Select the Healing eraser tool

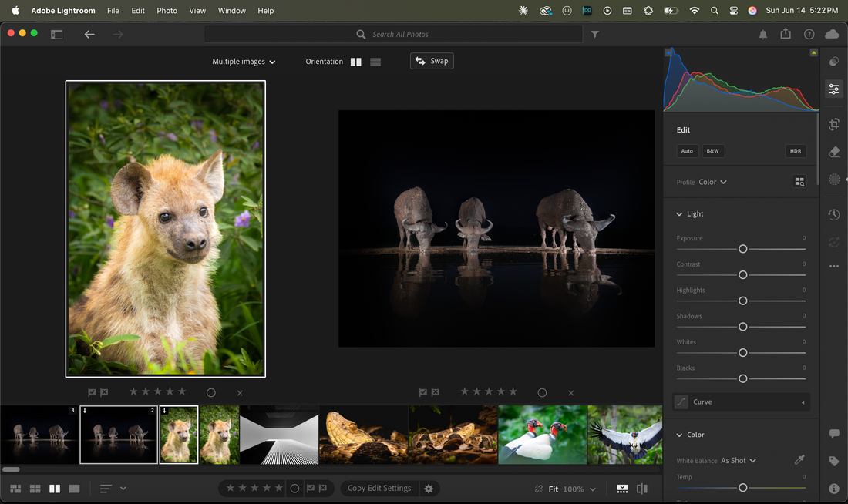[834, 151]
